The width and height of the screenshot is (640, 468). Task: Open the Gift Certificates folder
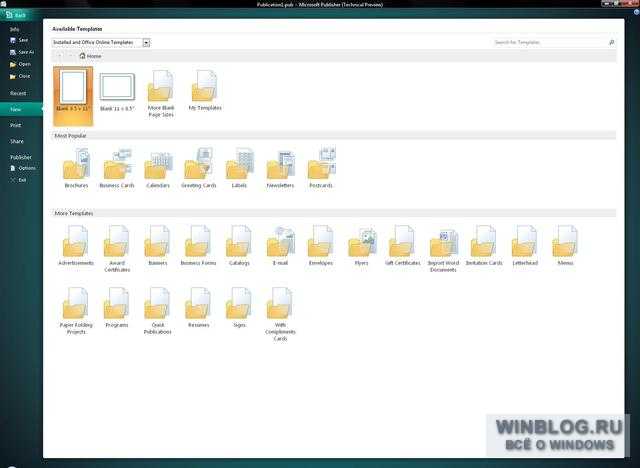(x=402, y=246)
